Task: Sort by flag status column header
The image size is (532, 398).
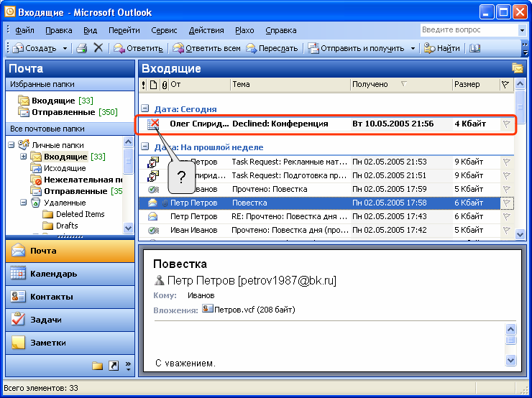Action: pyautogui.click(x=505, y=85)
